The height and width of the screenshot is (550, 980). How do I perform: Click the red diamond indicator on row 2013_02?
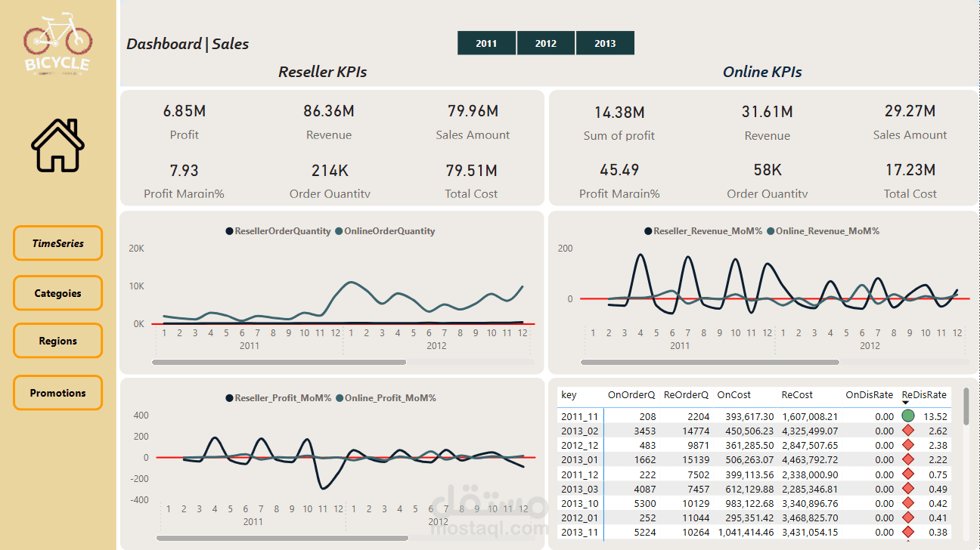coord(908,431)
